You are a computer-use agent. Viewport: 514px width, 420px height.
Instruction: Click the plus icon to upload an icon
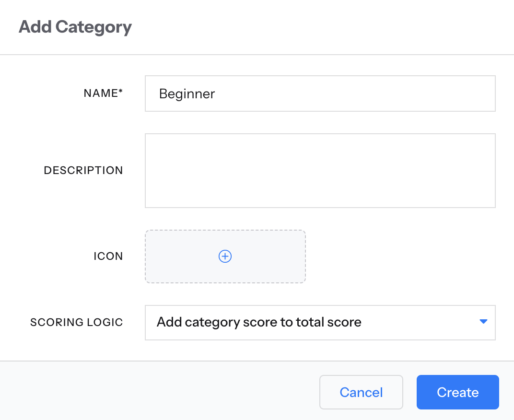tap(225, 257)
